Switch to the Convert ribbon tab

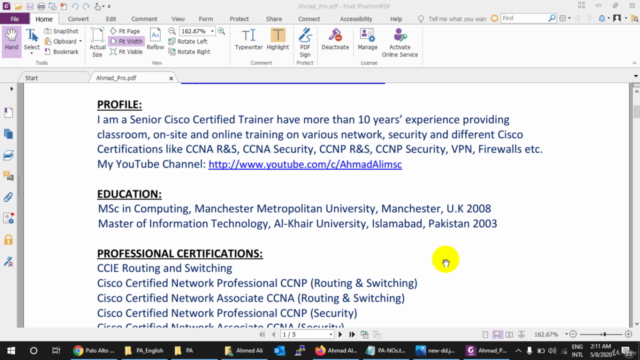coord(78,19)
